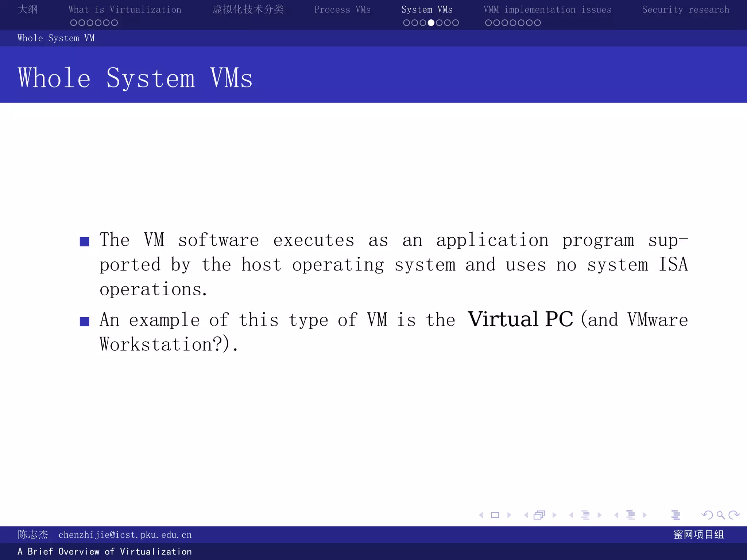
Task: Select last dot under VMM implementation issues
Action: pos(537,23)
